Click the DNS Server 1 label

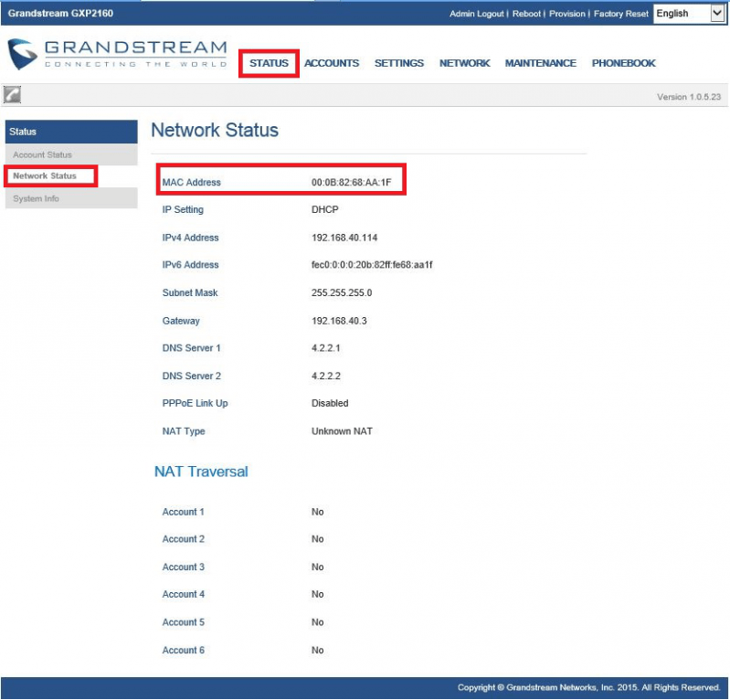pos(191,348)
